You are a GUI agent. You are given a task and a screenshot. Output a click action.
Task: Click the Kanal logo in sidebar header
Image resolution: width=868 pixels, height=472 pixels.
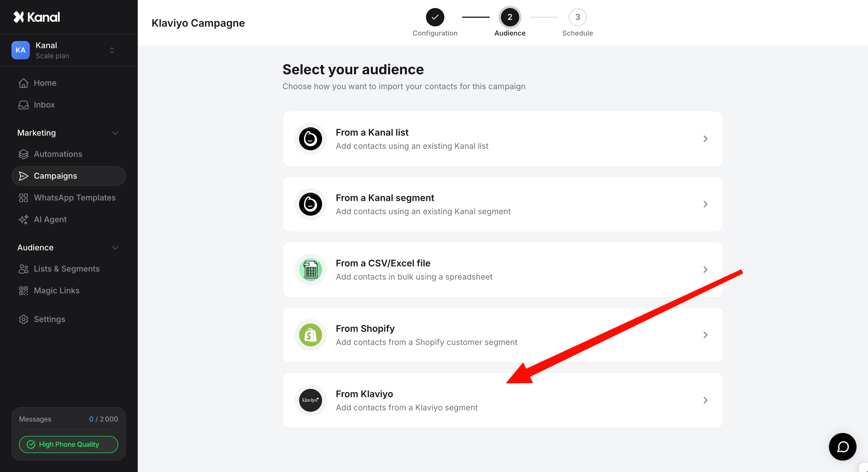pos(37,17)
